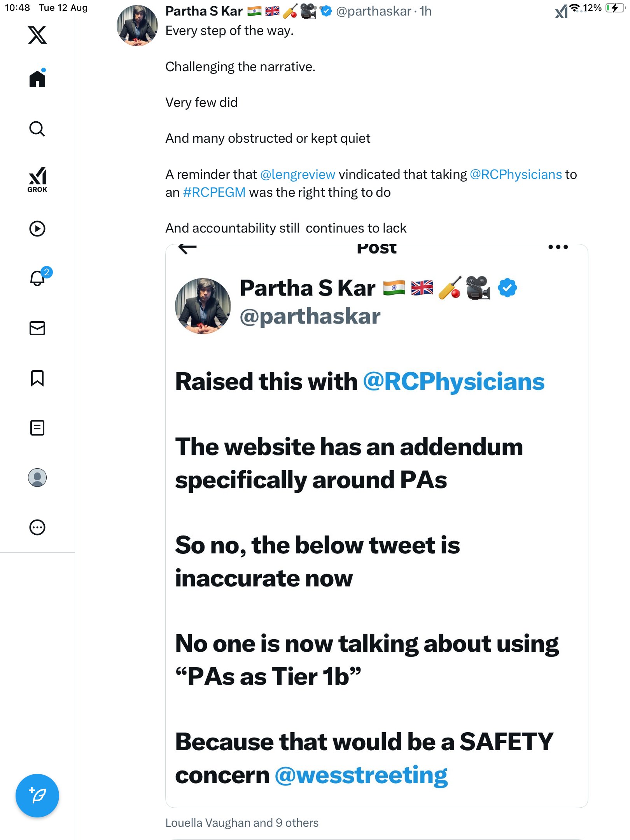Screen dimensions: 630x840
Task: Open the Profile page from the sidebar
Action: coord(37,478)
